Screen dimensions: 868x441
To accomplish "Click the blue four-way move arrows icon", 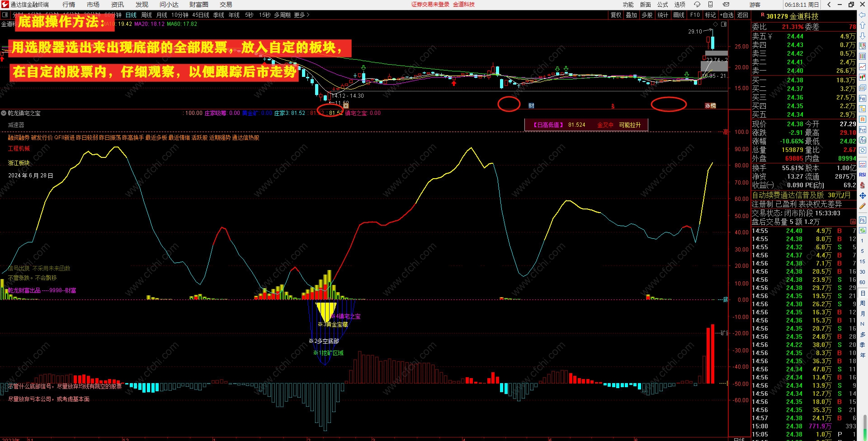I will 863,196.
